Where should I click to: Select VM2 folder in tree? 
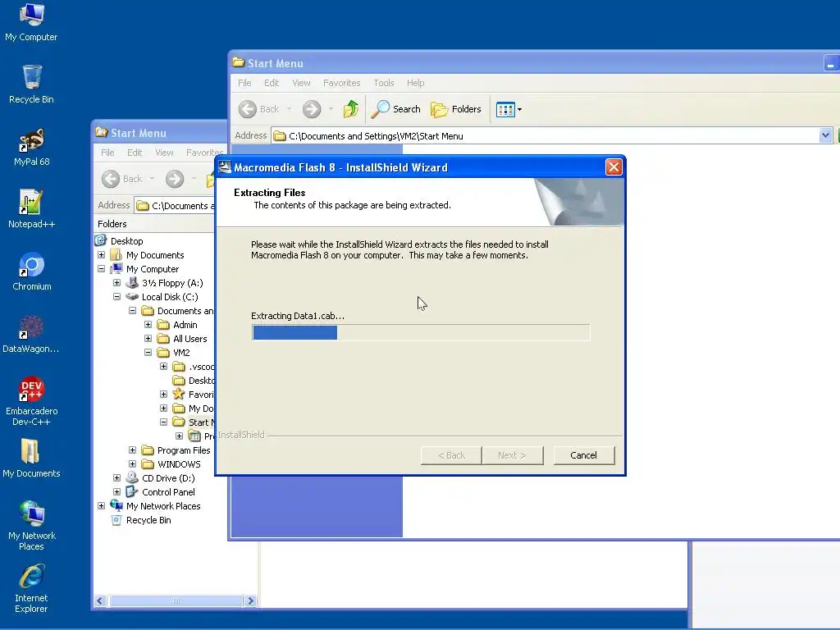181,353
